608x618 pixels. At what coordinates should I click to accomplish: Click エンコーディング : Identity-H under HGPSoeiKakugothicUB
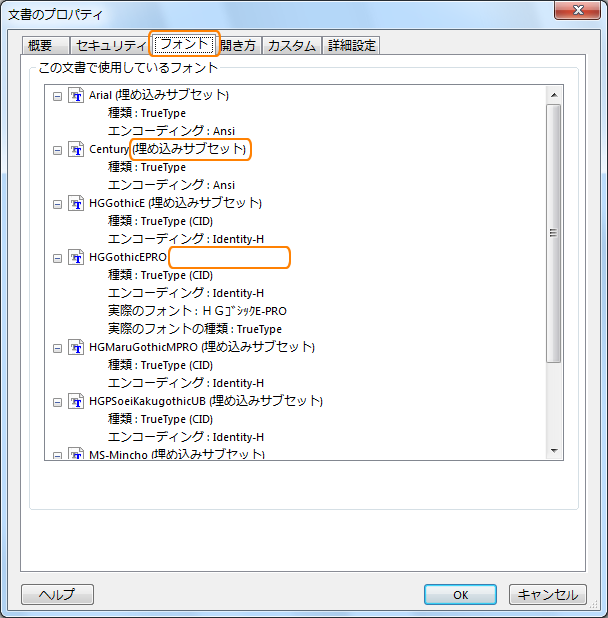click(x=186, y=437)
